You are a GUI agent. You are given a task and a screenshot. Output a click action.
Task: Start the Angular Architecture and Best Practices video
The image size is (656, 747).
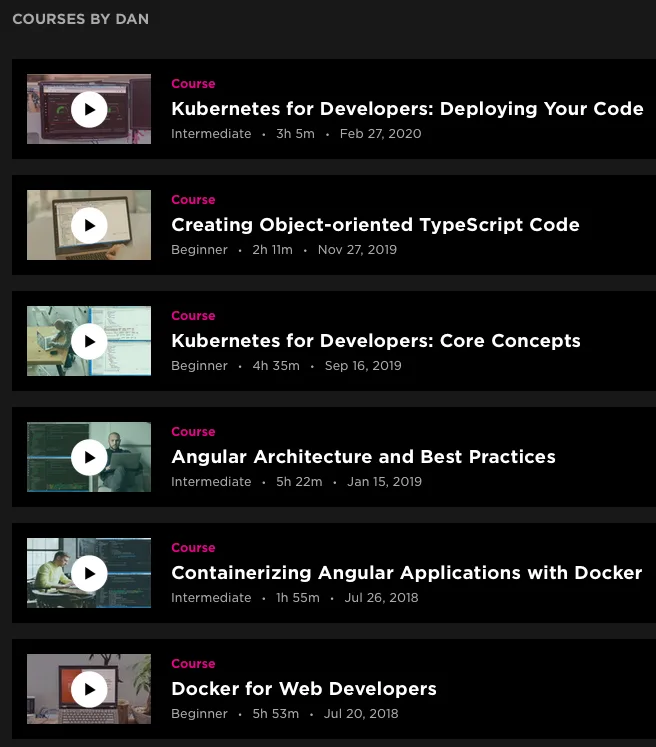pyautogui.click(x=89, y=457)
